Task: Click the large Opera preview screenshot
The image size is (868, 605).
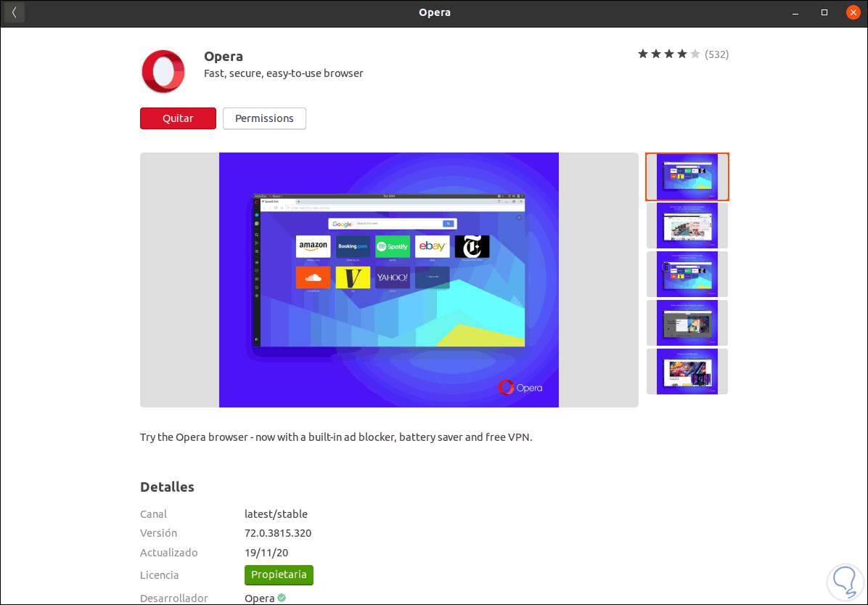Action: [389, 280]
